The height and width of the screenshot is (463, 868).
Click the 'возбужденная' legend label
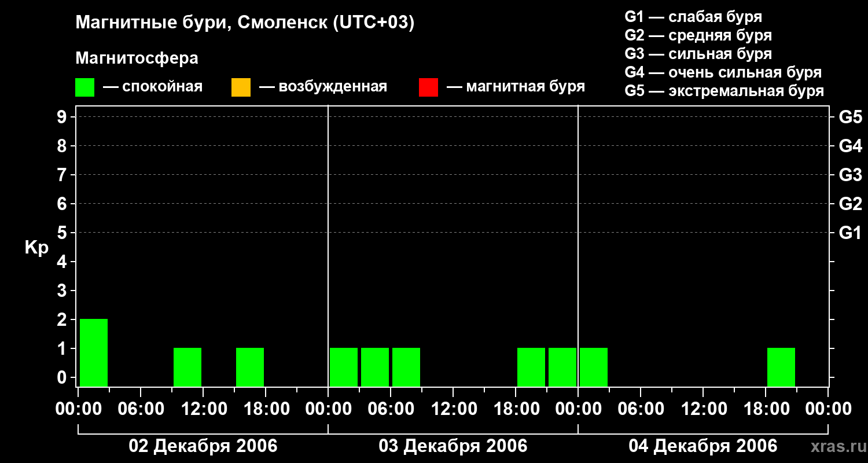point(333,87)
